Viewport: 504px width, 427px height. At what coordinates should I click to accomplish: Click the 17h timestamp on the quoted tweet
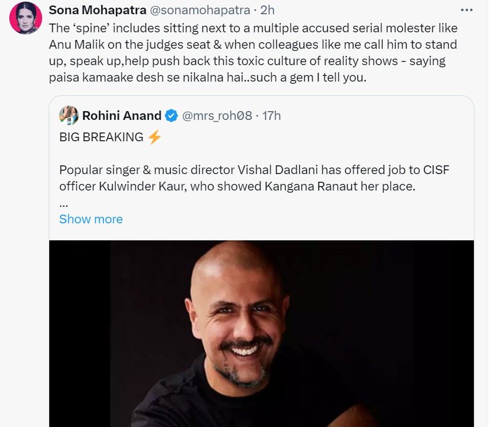[x=271, y=116]
